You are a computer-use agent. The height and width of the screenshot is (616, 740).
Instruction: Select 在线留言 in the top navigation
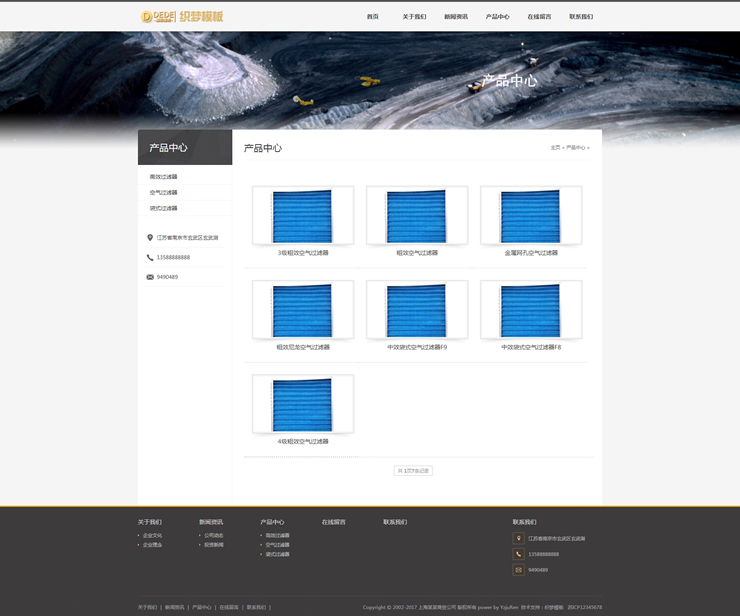click(539, 17)
